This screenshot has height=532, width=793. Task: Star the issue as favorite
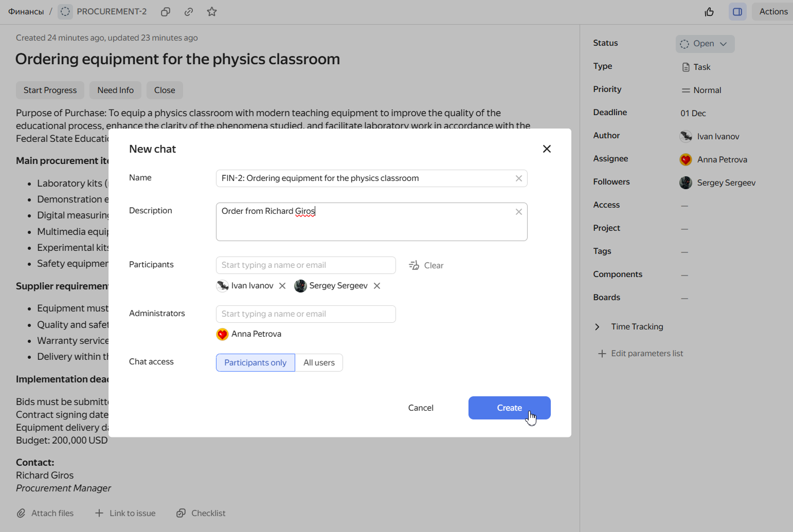(212, 12)
